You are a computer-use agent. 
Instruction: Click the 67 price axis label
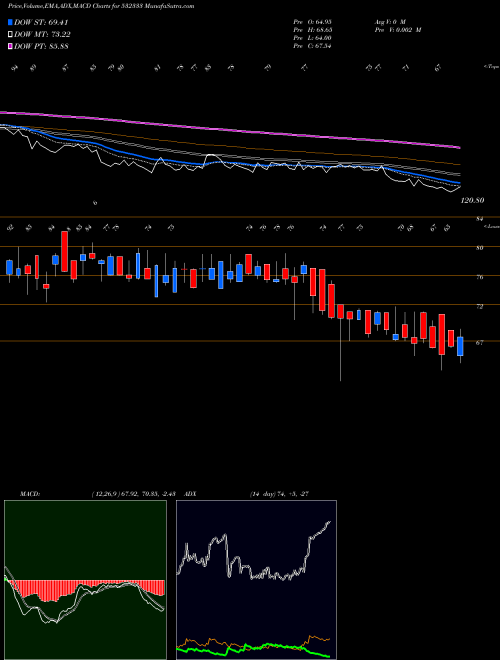pyautogui.click(x=479, y=343)
